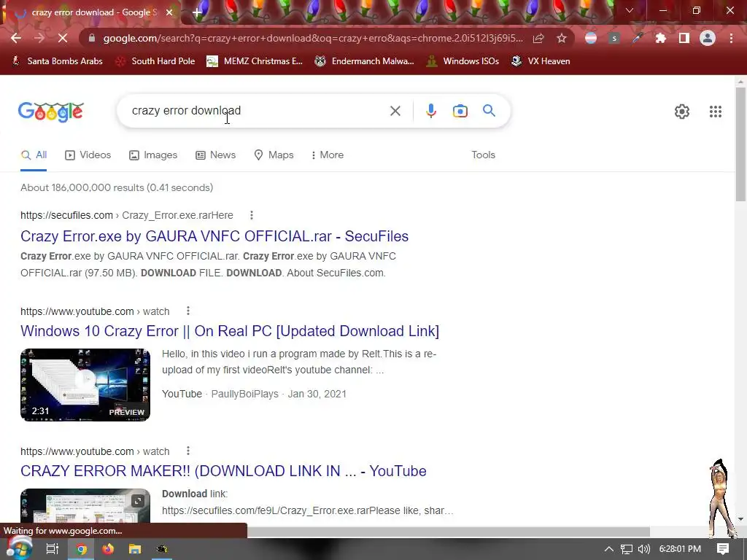Switch to the Maps tab
This screenshot has height=560, width=747.
274,155
